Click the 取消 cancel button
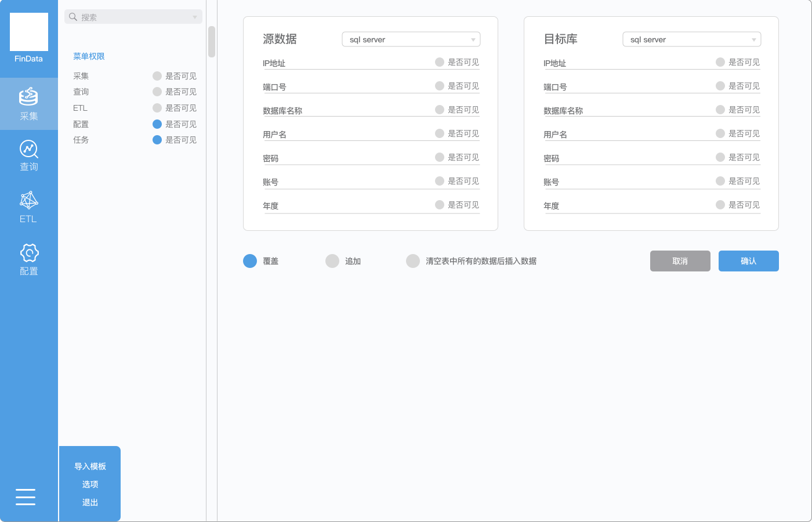The width and height of the screenshot is (812, 522). pyautogui.click(x=680, y=261)
